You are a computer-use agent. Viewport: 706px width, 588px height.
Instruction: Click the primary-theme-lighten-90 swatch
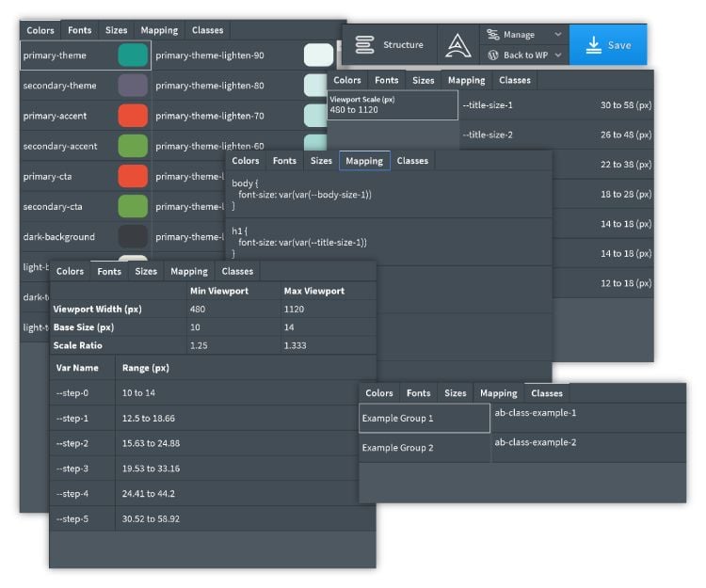tap(318, 55)
